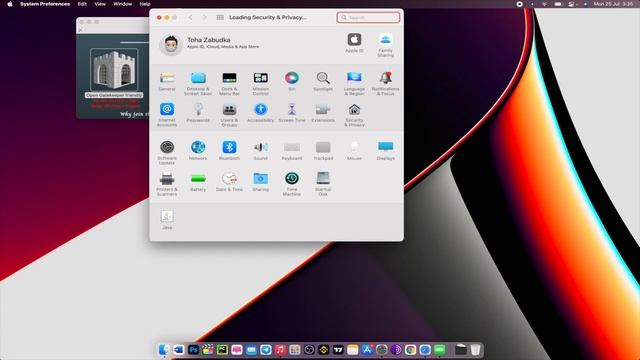The width and height of the screenshot is (640, 360).
Task: Go back with the toolbar back arrow
Action: (x=190, y=18)
